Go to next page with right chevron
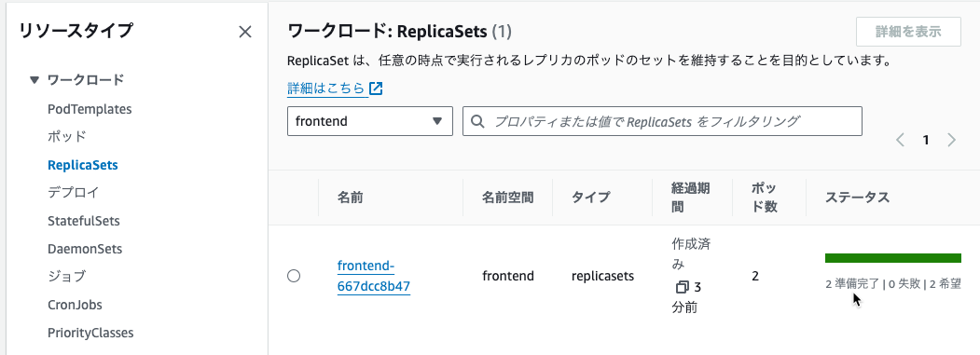The height and width of the screenshot is (355, 980). [951, 140]
